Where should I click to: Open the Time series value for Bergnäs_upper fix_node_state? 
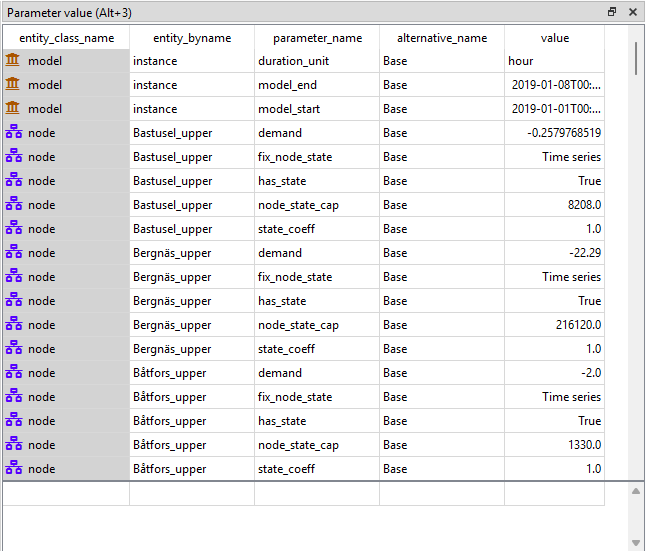[x=555, y=276]
